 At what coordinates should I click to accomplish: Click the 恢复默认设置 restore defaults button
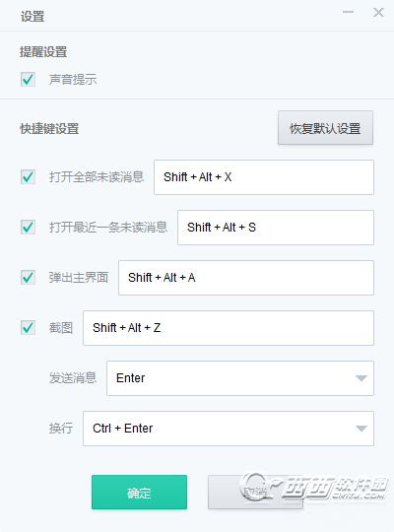325,128
